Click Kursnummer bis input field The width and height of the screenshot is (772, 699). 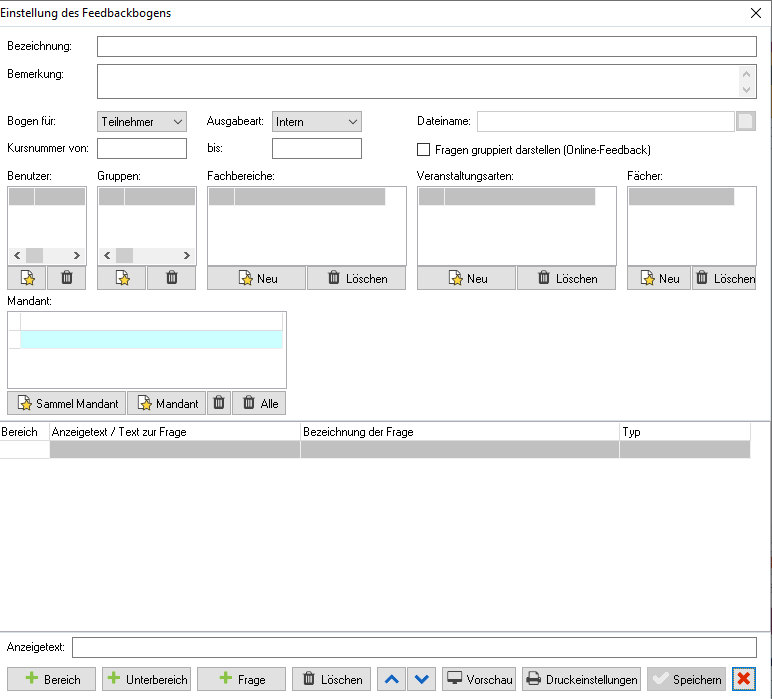[x=317, y=149]
